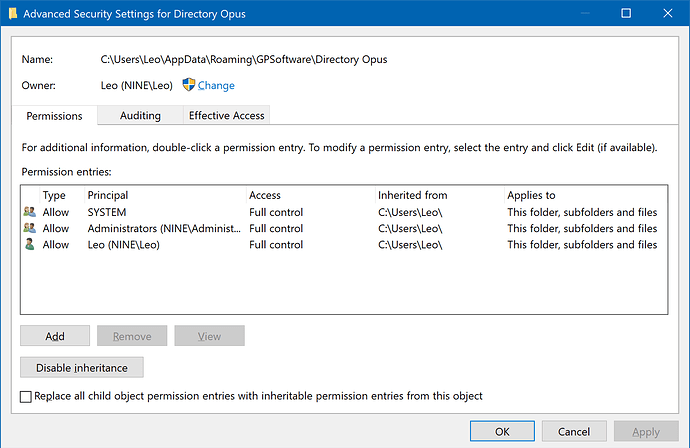Click Applies to value in Leo's row
The width and height of the screenshot is (690, 448).
click(582, 245)
